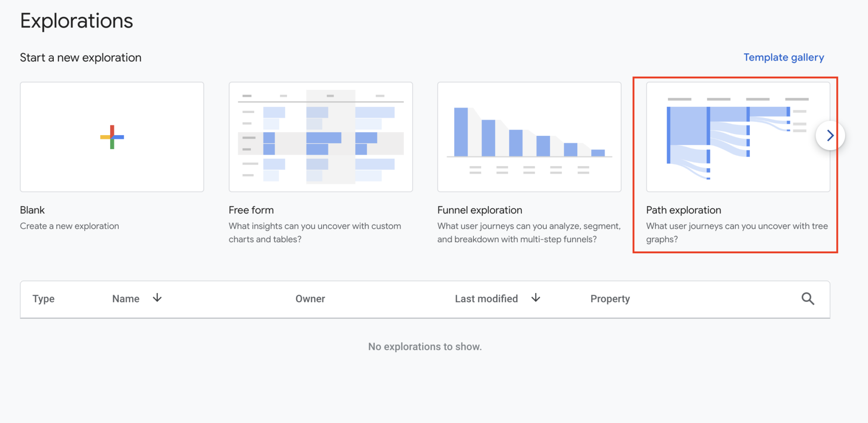The height and width of the screenshot is (423, 868).
Task: Click the Name column sort arrow
Action: click(157, 298)
